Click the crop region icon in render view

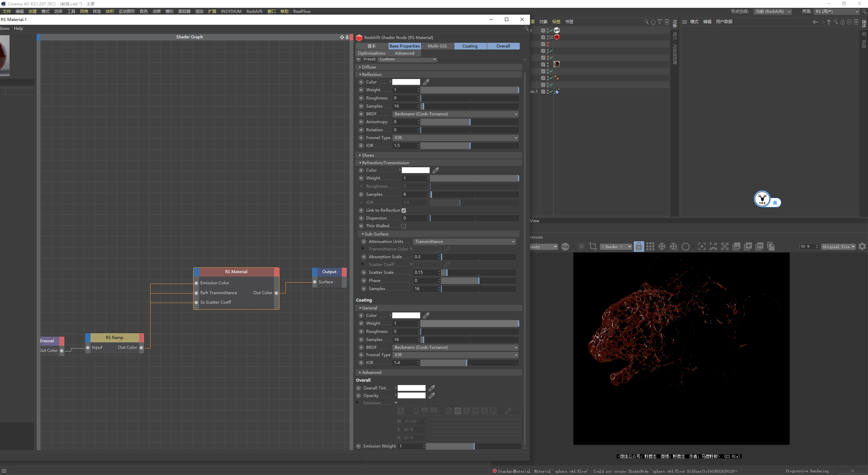pyautogui.click(x=593, y=247)
